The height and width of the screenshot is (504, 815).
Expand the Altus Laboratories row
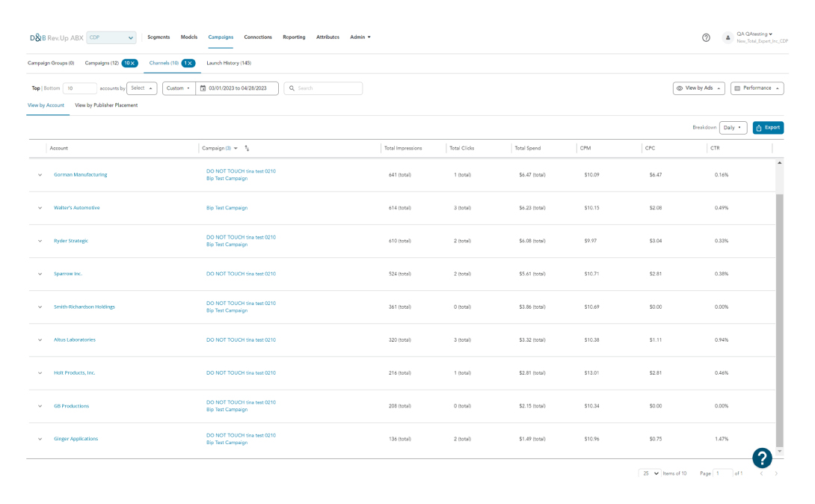click(40, 339)
